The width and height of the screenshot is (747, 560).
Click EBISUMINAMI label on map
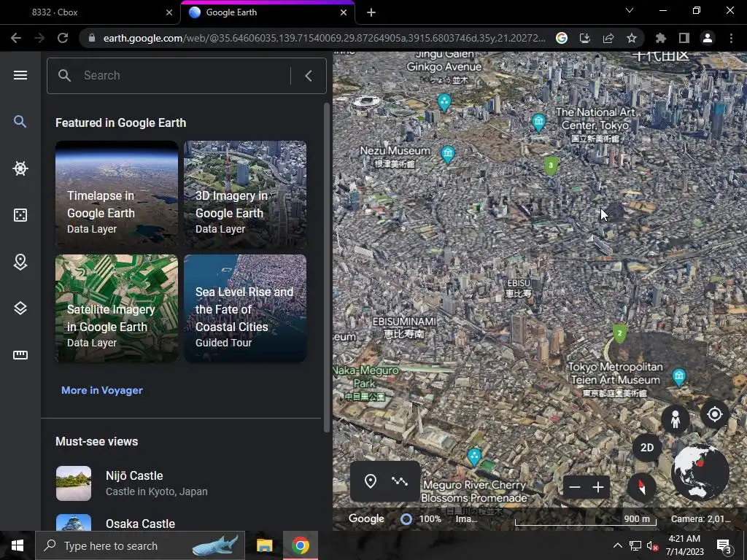pos(404,327)
